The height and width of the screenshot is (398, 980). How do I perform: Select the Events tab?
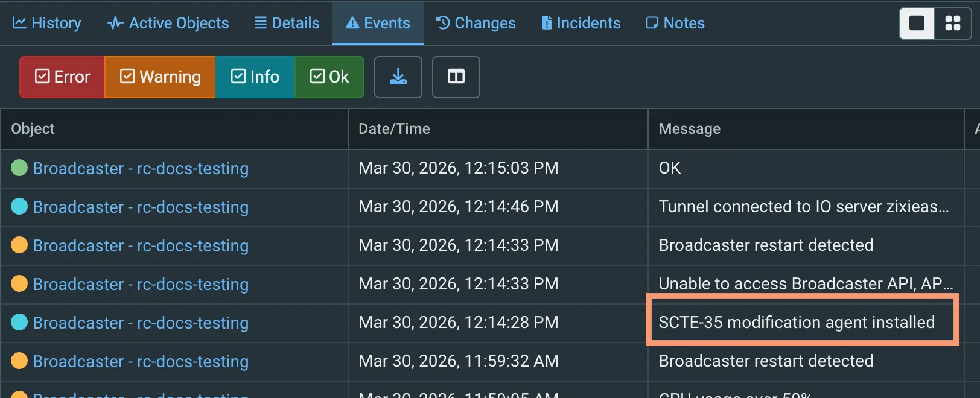click(378, 23)
